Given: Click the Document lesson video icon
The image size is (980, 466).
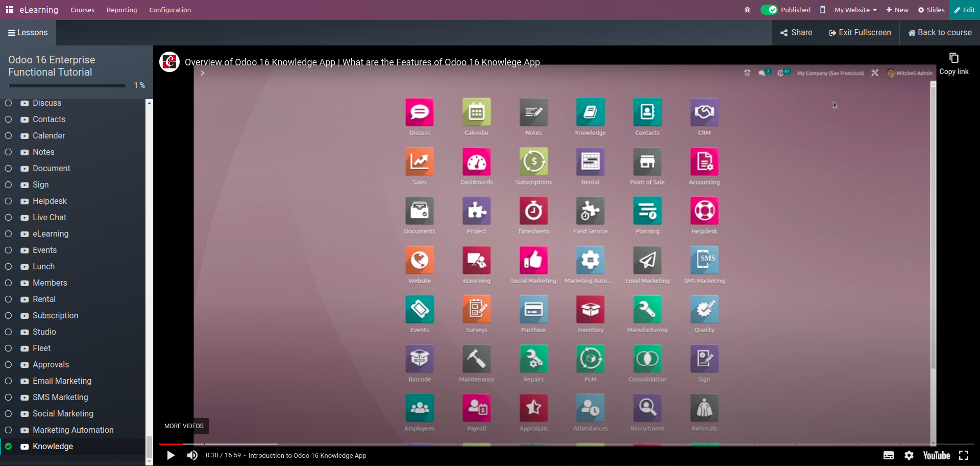Looking at the screenshot, I should click(24, 169).
